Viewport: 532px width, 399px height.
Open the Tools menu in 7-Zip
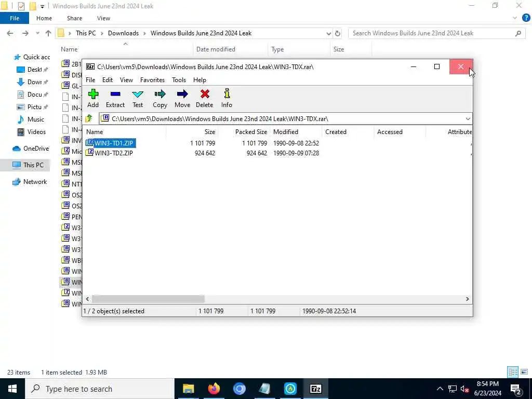pos(179,79)
